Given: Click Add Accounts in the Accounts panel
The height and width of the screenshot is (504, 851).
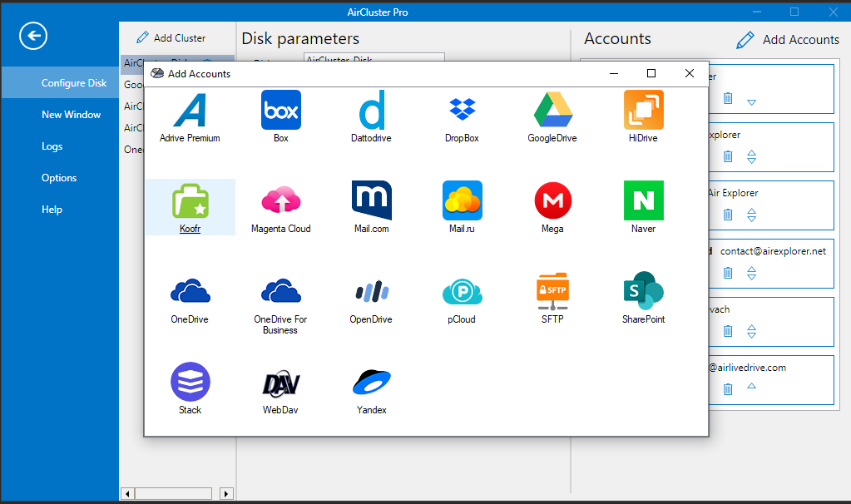Looking at the screenshot, I should [x=788, y=40].
